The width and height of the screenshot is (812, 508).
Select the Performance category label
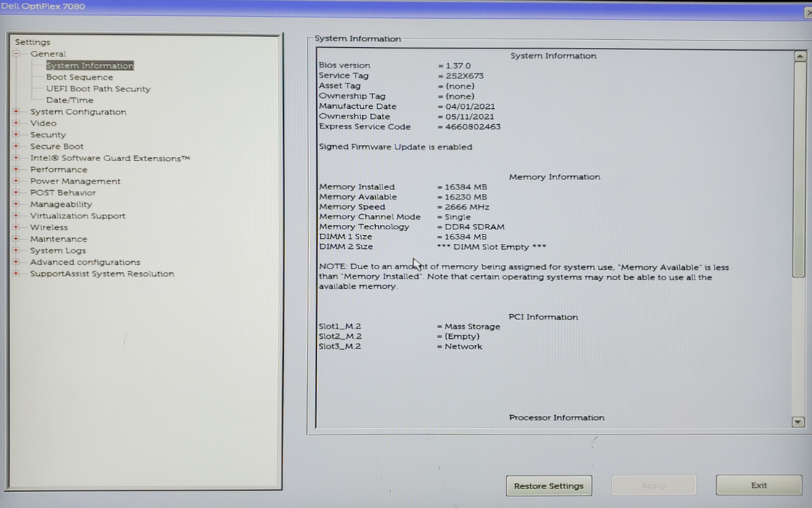[x=59, y=170]
